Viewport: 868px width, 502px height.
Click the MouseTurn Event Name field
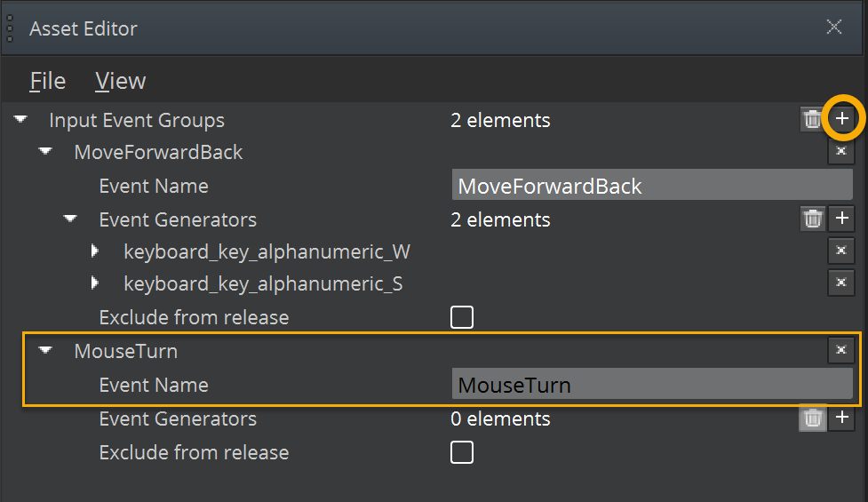coord(651,385)
